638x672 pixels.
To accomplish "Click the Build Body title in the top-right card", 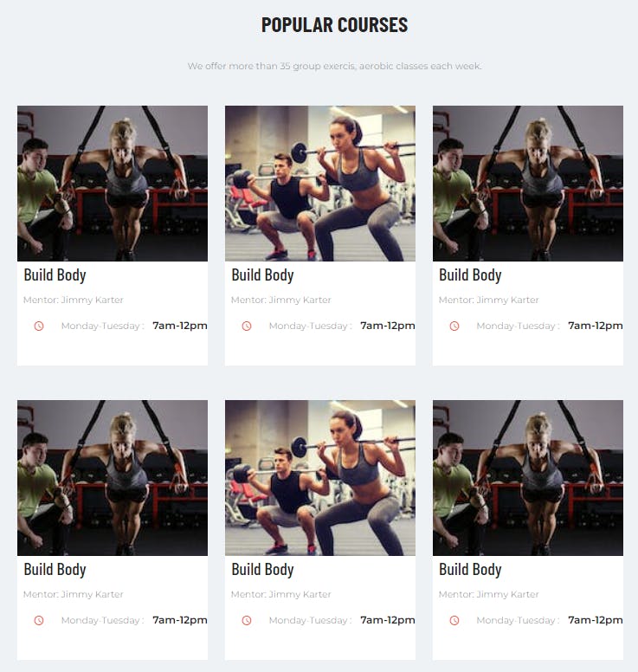I will click(470, 275).
